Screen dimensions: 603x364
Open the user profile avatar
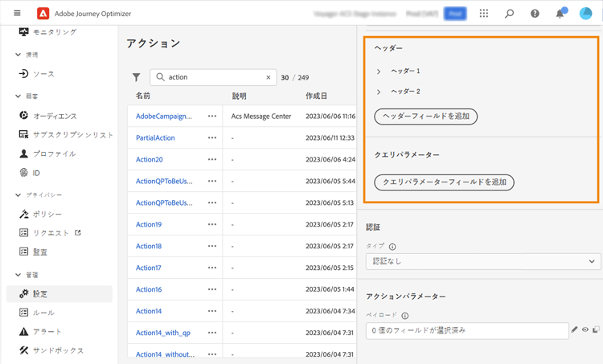(x=585, y=14)
